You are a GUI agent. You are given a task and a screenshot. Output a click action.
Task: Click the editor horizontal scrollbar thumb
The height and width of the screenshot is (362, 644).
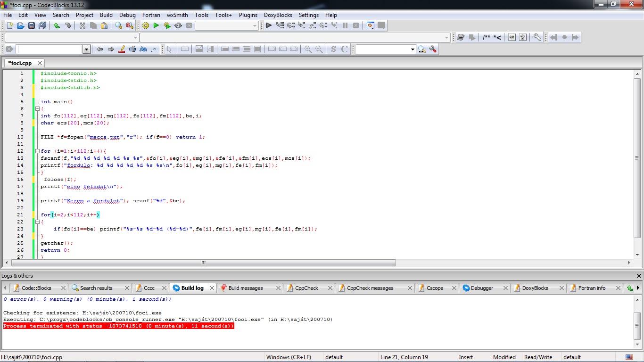tap(203, 263)
